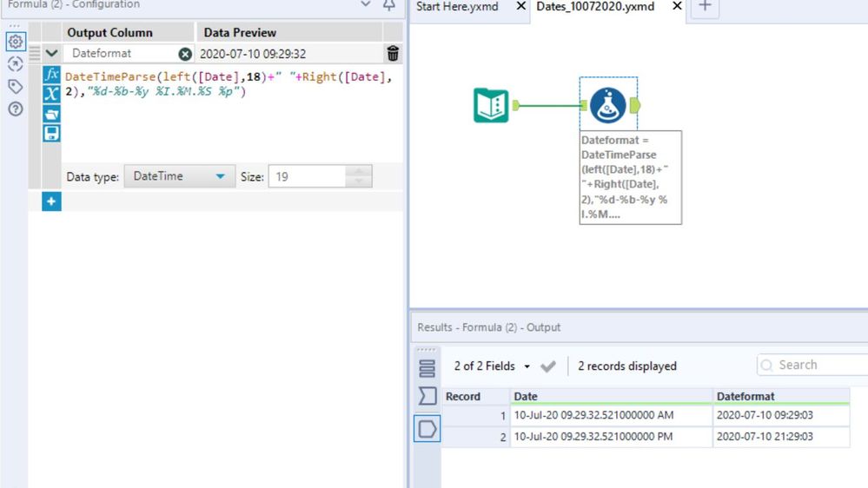Open a new workflow tab with plus
This screenshot has width=868, height=488.
705,7
